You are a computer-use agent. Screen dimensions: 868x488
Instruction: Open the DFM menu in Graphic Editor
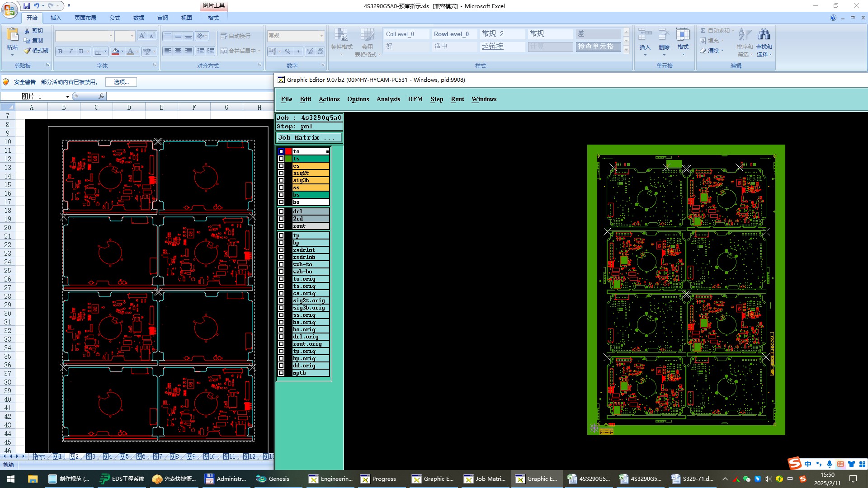[x=415, y=99]
